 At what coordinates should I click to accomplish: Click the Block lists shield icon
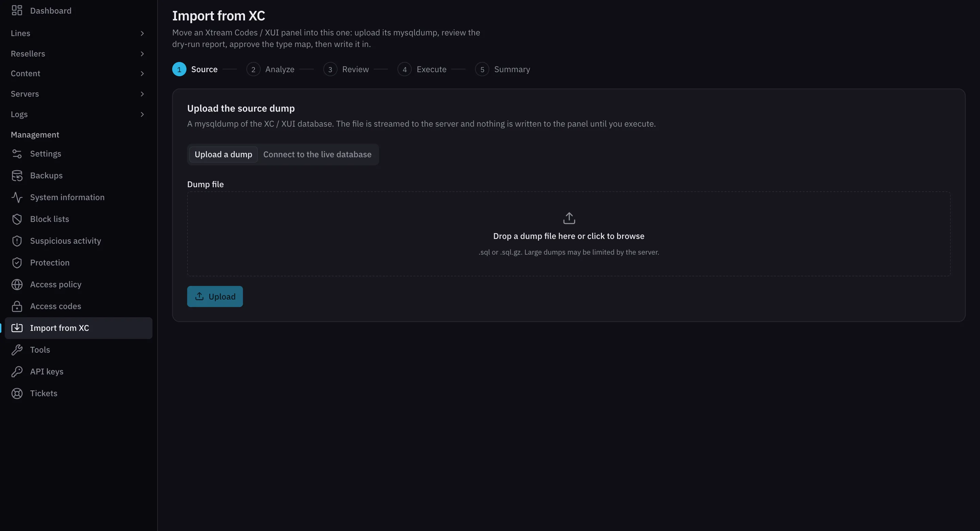tap(17, 219)
